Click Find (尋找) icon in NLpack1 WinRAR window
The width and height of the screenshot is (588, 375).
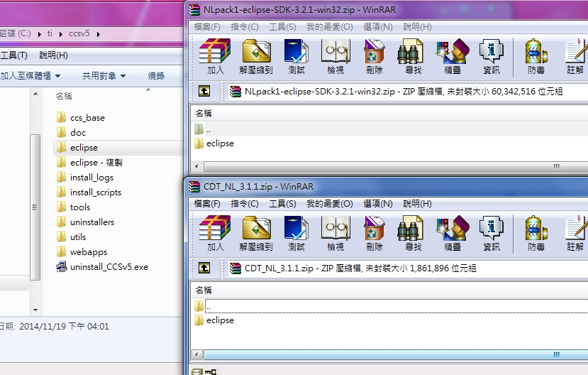click(414, 56)
